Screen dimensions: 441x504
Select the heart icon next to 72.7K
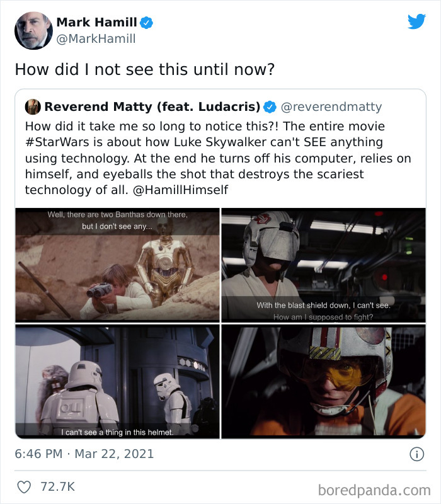click(x=25, y=485)
